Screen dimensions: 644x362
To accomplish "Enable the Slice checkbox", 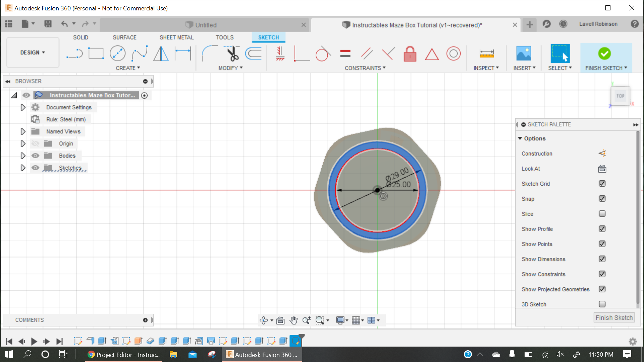I will [602, 214].
